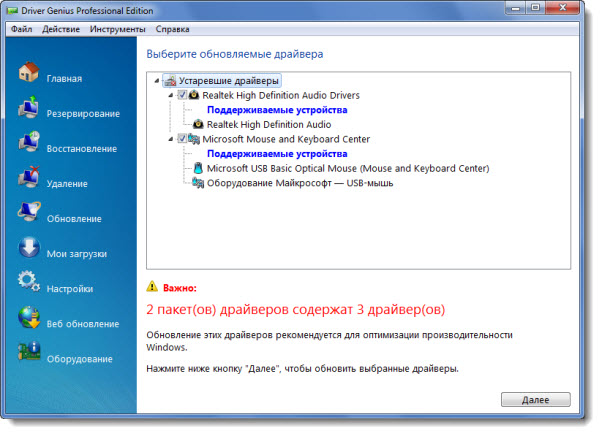Select Оборудование Майкрософт — USB-мышь row text
Image resolution: width=600 pixels, height=434 pixels.
(300, 183)
